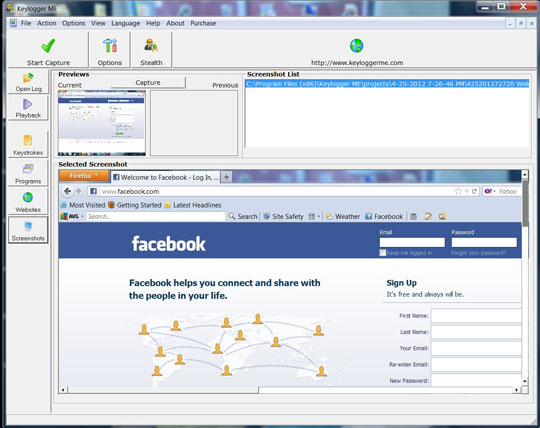Click the Weather toolbar shortcut
This screenshot has height=428, width=540.
(x=343, y=216)
